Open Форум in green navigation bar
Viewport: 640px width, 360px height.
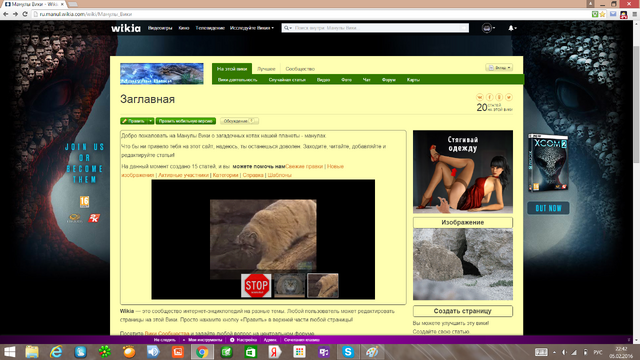[389, 80]
